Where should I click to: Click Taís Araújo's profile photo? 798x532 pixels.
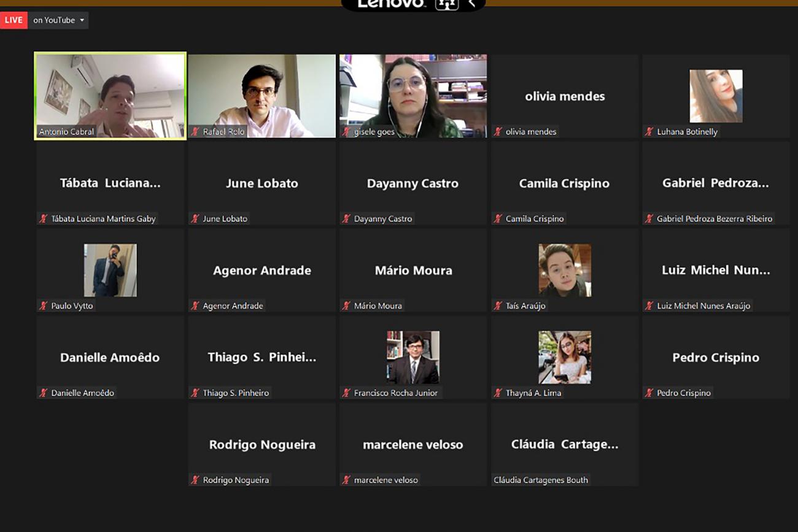(565, 271)
